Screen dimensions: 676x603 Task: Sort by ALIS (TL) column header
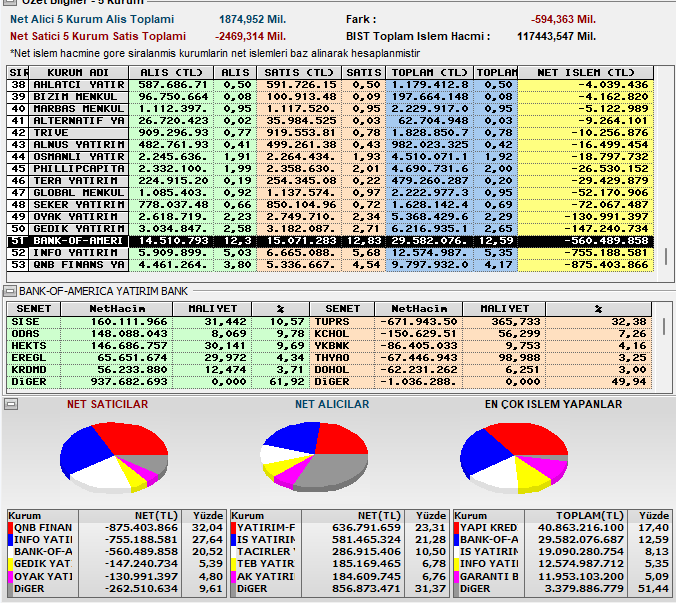pyautogui.click(x=171, y=72)
